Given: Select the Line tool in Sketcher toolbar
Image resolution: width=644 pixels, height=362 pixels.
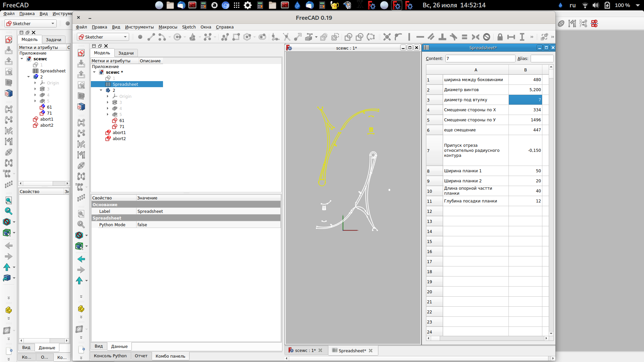Looking at the screenshot, I should 151,37.
